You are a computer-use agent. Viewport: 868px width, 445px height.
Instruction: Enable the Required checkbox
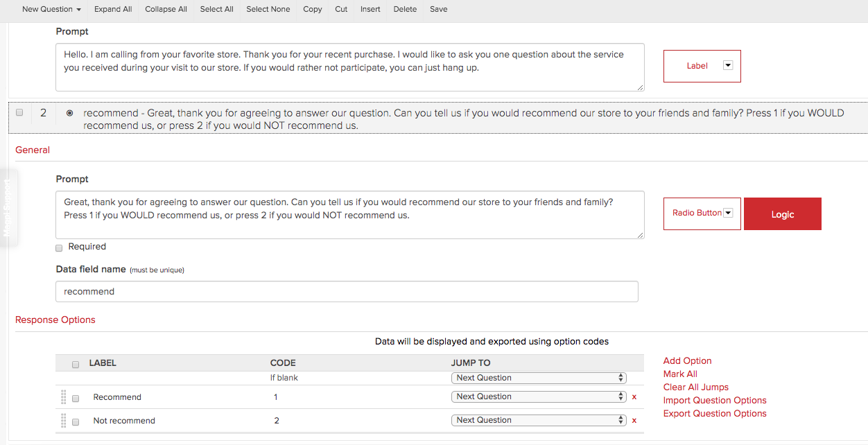pos(58,247)
